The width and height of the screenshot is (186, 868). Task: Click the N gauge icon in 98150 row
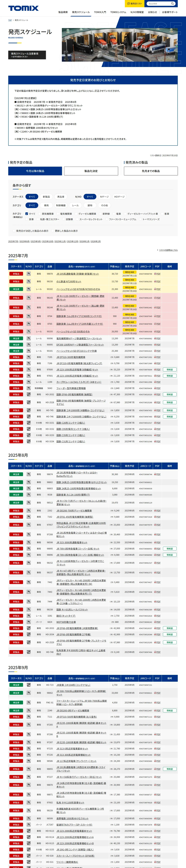coord(29,281)
